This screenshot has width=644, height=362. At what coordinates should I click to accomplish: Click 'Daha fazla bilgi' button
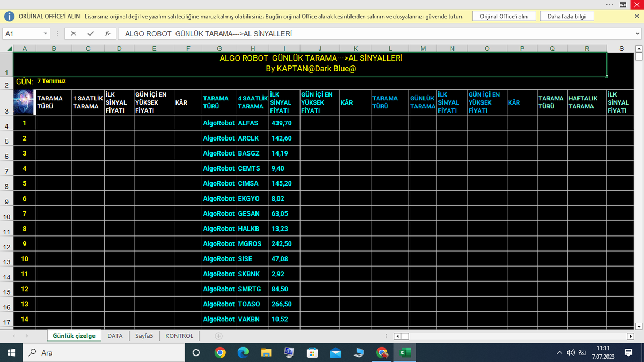(x=567, y=16)
